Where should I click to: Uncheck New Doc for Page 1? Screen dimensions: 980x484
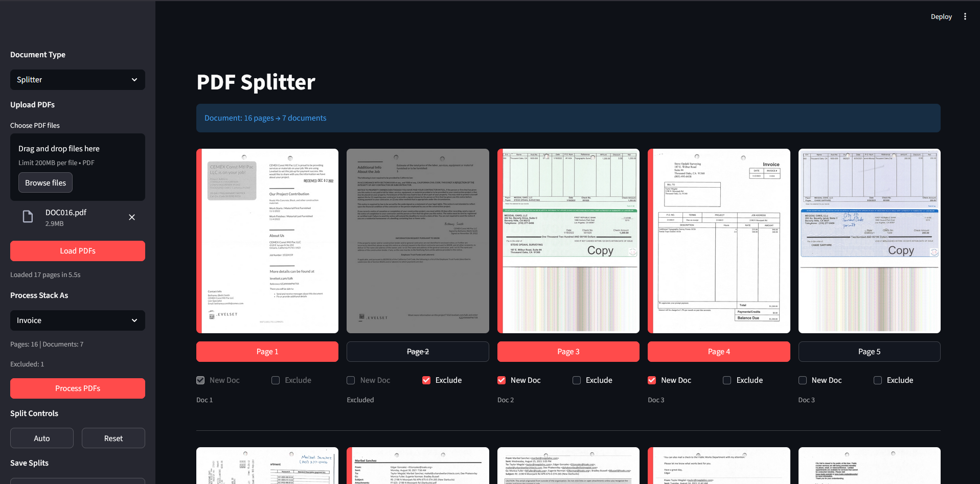pos(200,380)
